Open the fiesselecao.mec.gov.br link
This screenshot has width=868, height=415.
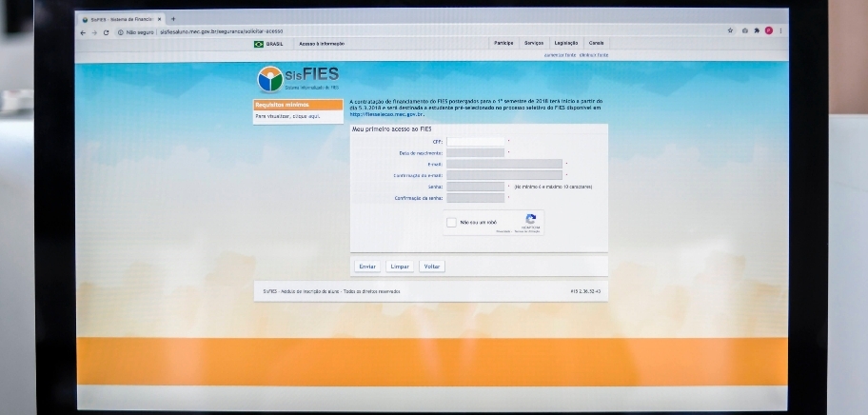tap(386, 114)
